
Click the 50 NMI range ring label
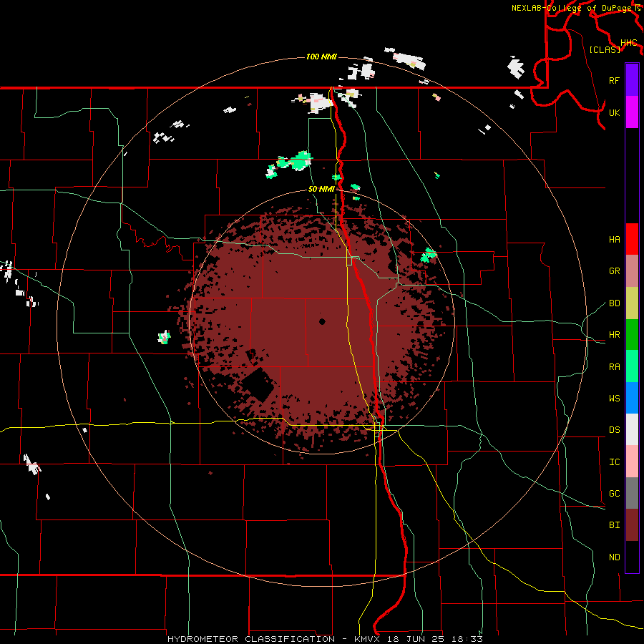pyautogui.click(x=321, y=189)
